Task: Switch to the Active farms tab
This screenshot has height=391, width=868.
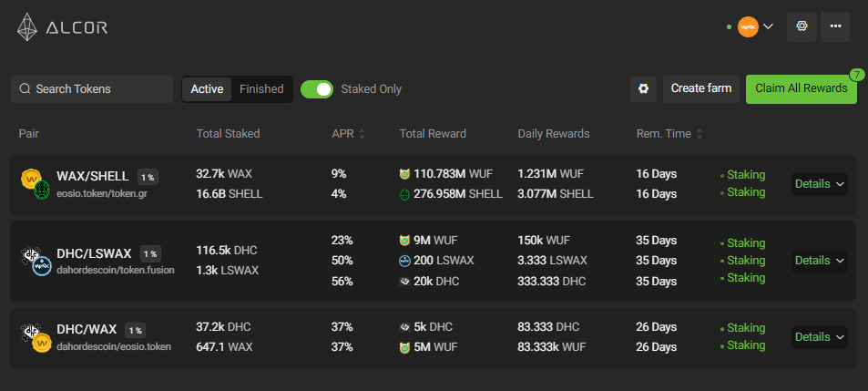Action: (207, 89)
